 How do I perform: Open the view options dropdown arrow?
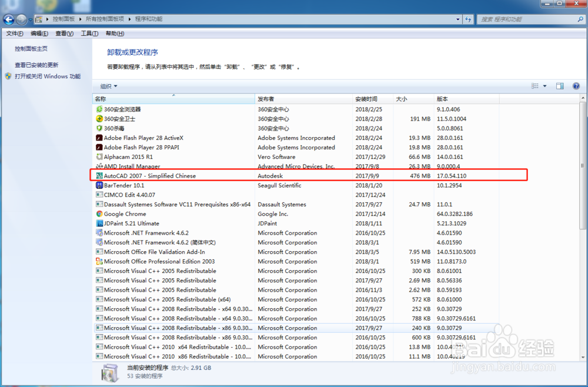(544, 86)
